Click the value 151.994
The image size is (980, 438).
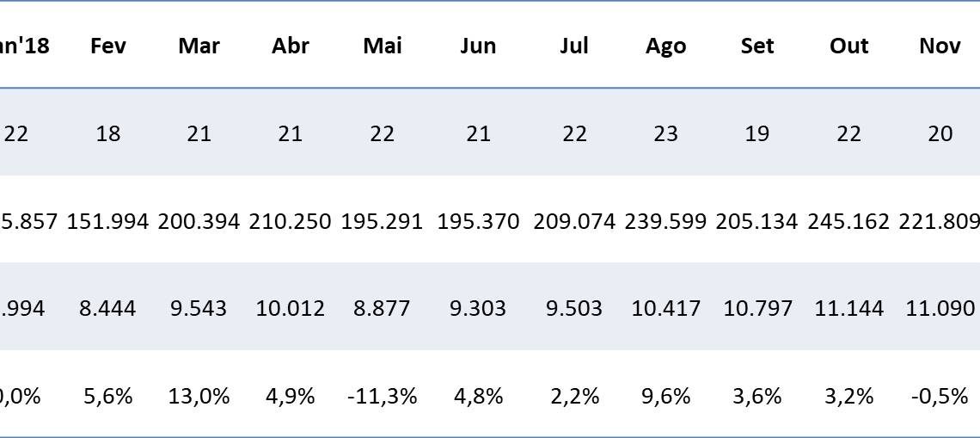[x=108, y=222]
